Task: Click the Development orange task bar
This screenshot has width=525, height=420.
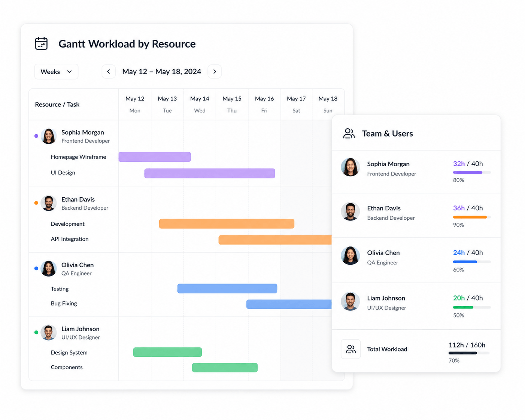Action: [x=227, y=224]
